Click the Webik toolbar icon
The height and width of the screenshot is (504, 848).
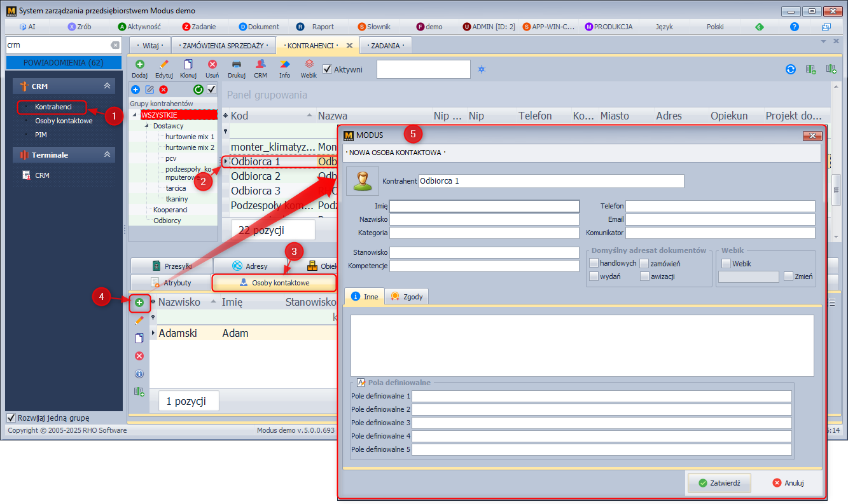(309, 65)
